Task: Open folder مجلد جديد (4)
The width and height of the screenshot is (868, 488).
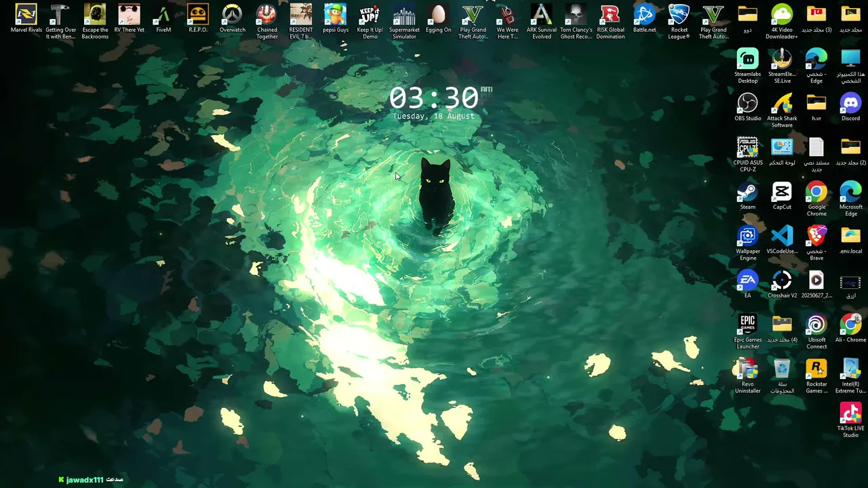Action: (782, 329)
